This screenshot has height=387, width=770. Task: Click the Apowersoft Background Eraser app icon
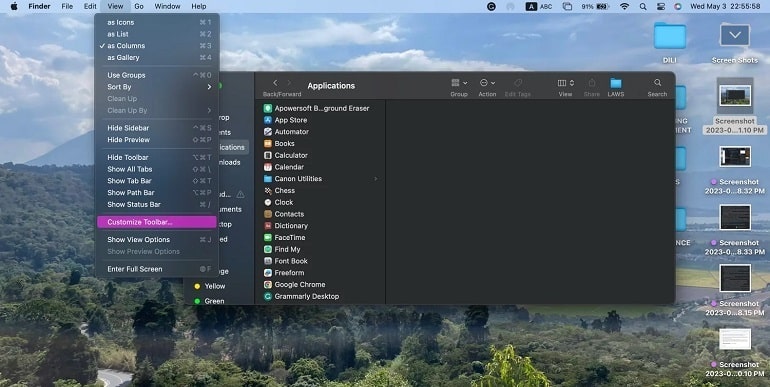point(268,108)
